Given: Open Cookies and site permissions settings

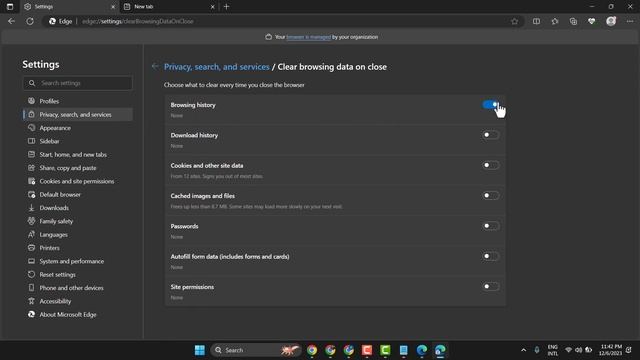Looking at the screenshot, I should 78,181.
